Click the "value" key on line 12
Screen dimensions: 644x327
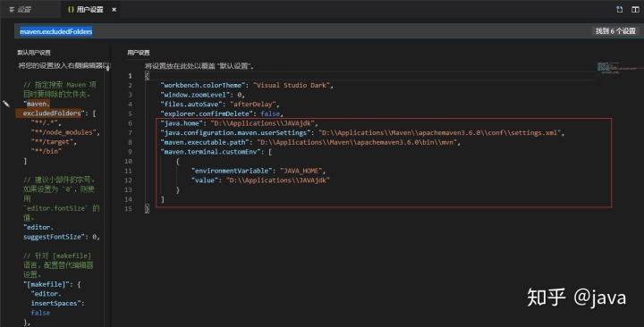205,180
